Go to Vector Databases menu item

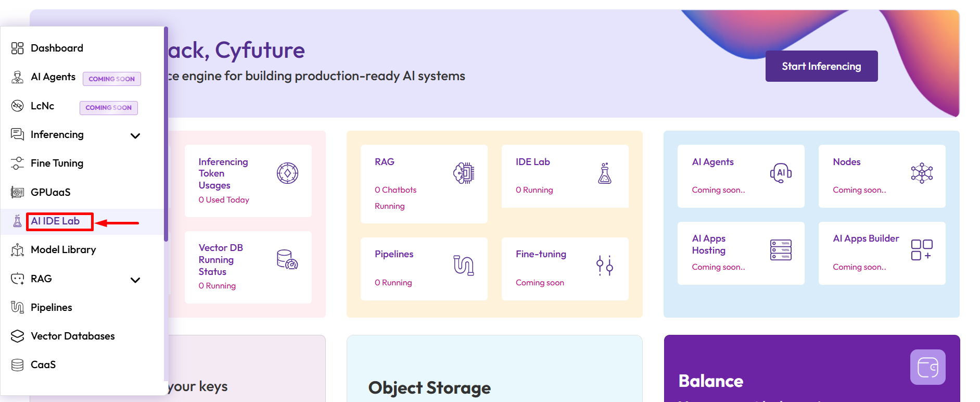coord(72,336)
